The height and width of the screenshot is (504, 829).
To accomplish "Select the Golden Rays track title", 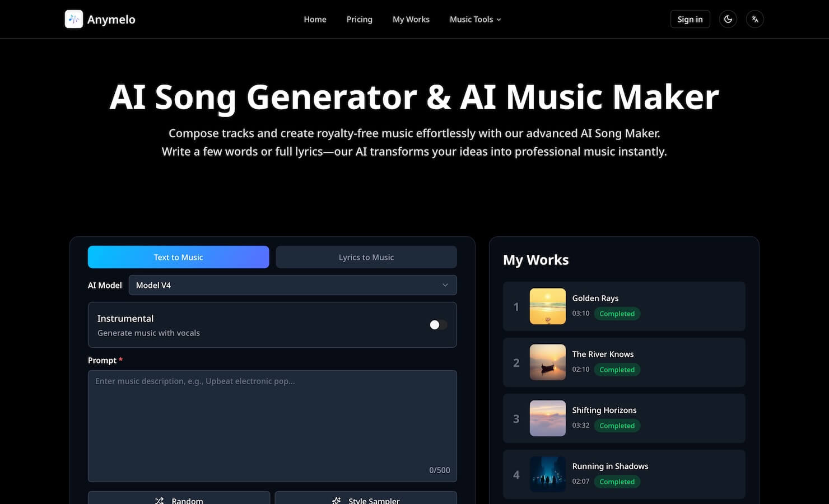I will pyautogui.click(x=595, y=298).
